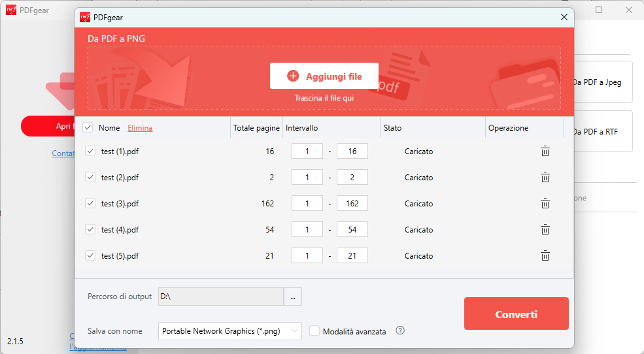Select the test (1).pdf file name
This screenshot has height=354, width=644.
120,152
